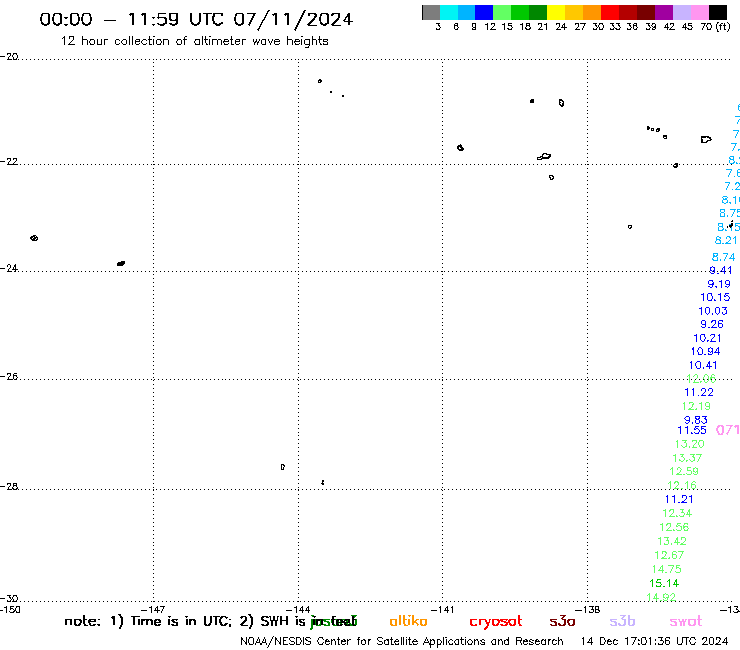This screenshot has height=650, width=740.
Task: Select the wave height reading 13.42
Action: (x=672, y=541)
